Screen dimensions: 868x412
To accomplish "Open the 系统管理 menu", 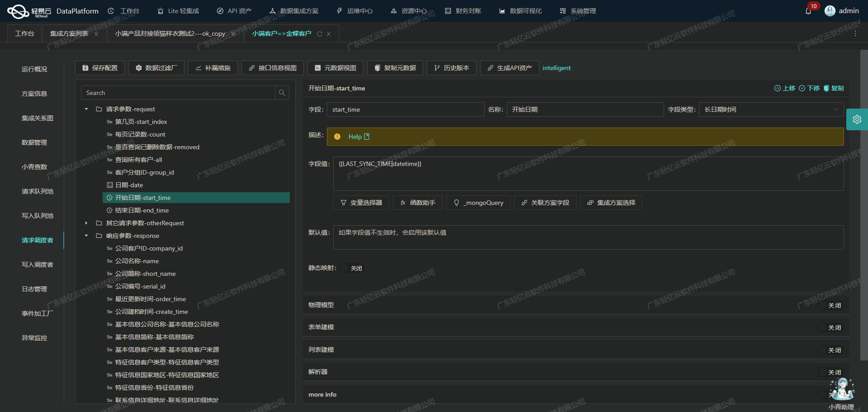I will coord(578,11).
